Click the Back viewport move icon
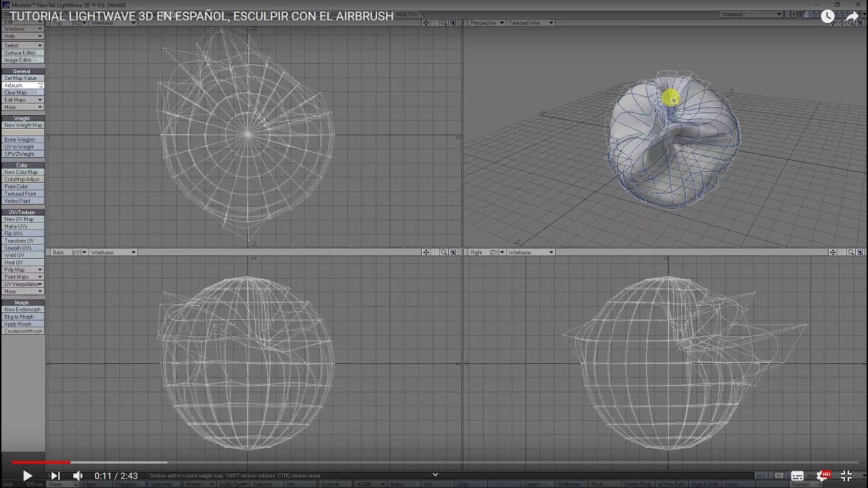This screenshot has height=488, width=868. click(x=426, y=252)
